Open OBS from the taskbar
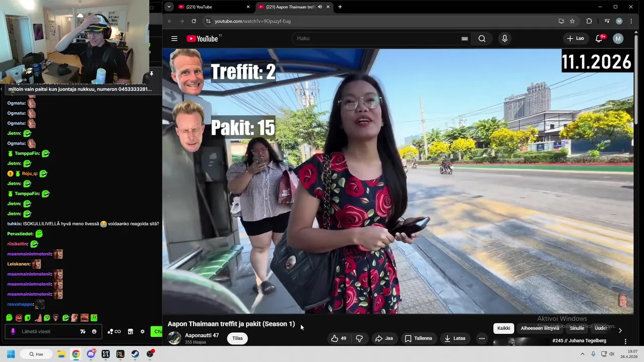Image resolution: width=644 pixels, height=362 pixels. 150,354
